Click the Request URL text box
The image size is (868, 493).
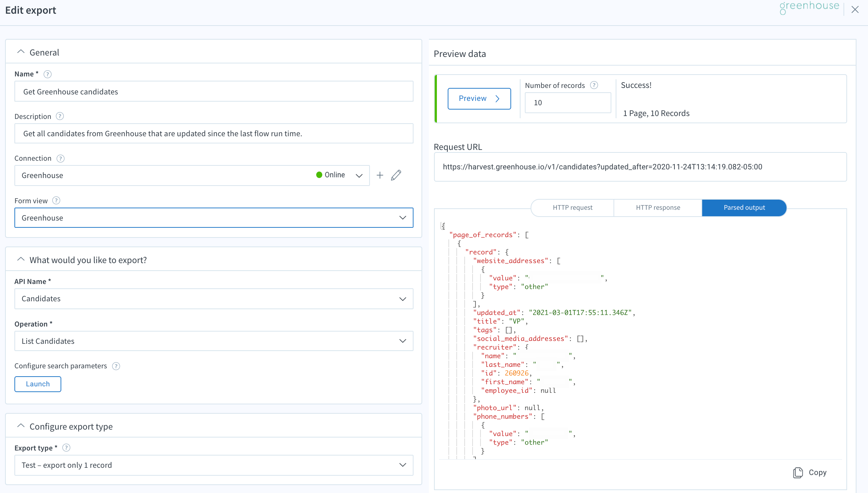tap(640, 167)
